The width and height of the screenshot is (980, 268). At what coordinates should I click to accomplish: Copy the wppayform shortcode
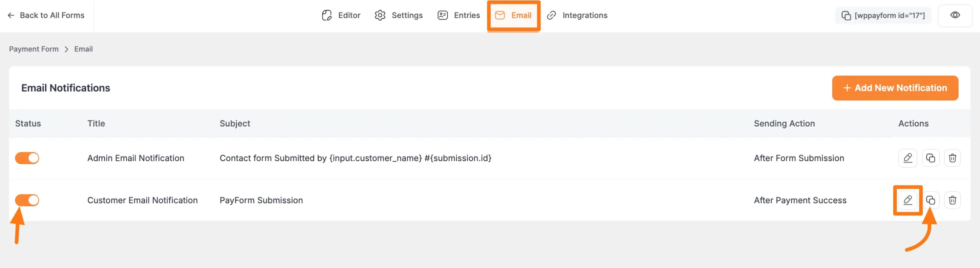click(x=883, y=15)
